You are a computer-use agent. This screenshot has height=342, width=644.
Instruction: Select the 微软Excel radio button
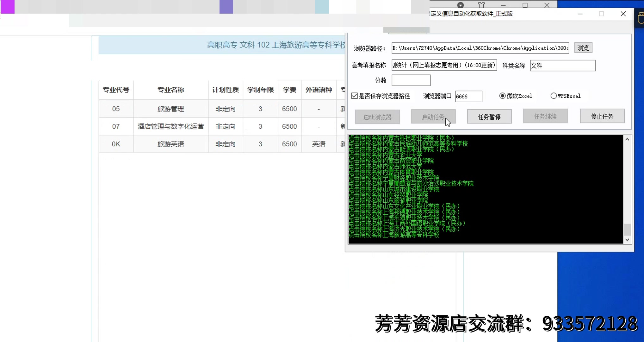coord(502,96)
